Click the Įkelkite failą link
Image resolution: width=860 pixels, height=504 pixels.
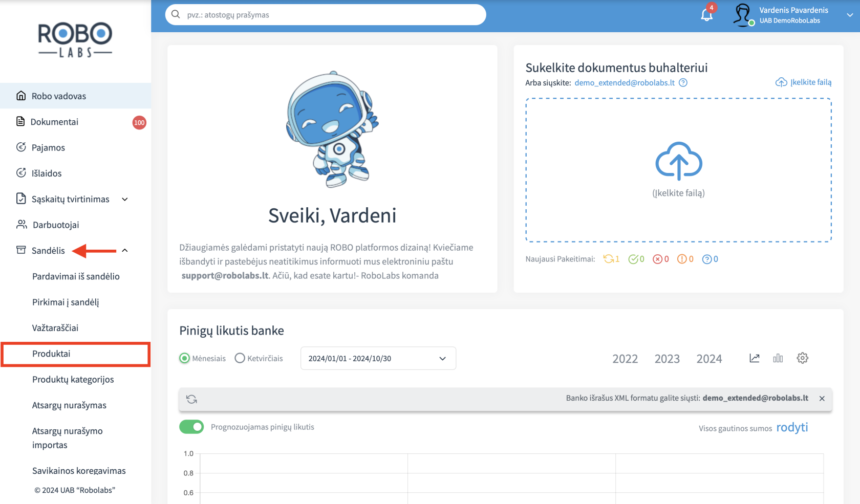pyautogui.click(x=811, y=82)
